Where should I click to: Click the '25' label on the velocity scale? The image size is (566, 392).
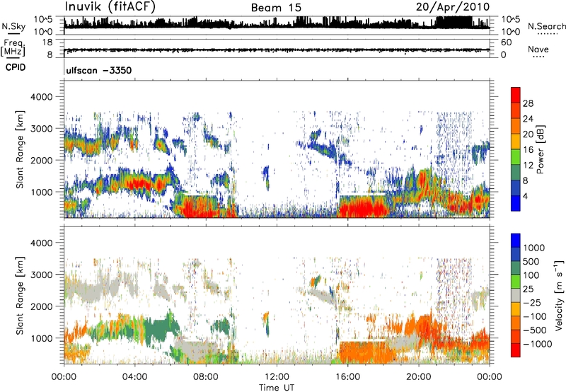(x=529, y=289)
